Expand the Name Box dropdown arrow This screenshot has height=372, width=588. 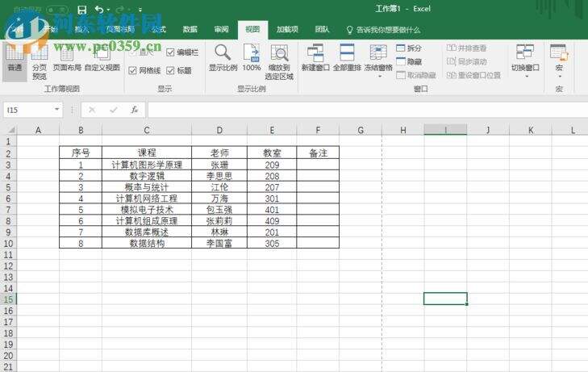coord(57,110)
